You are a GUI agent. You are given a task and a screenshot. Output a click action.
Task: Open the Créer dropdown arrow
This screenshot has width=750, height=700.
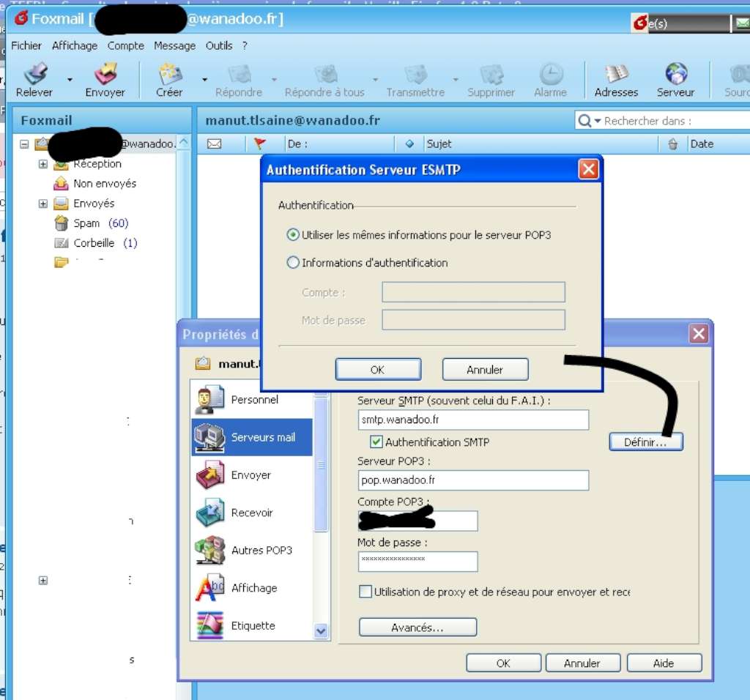[x=205, y=80]
